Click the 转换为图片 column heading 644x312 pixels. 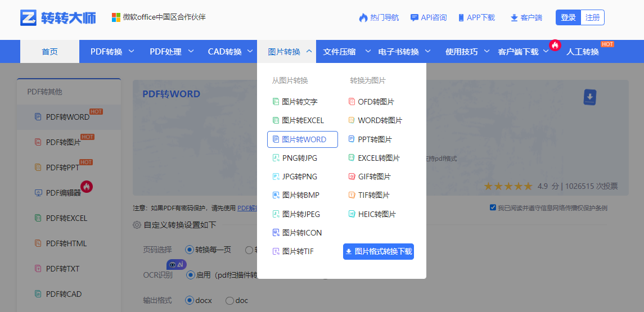(368, 81)
